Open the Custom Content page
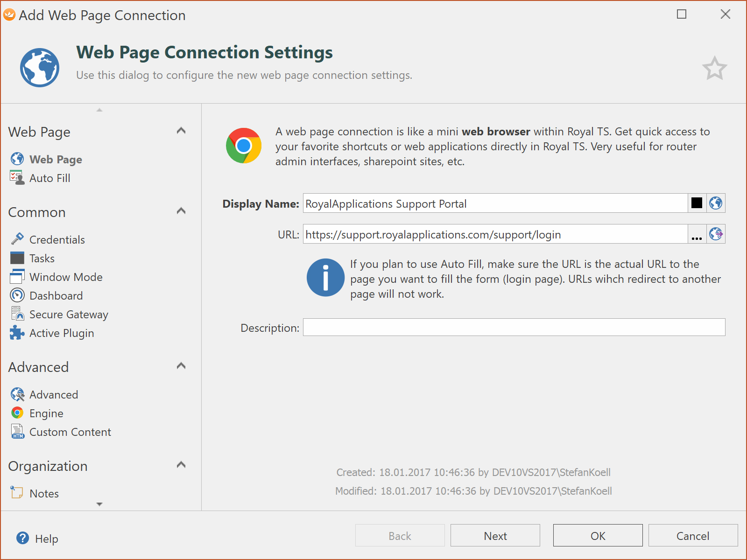The image size is (747, 560). 70,432
